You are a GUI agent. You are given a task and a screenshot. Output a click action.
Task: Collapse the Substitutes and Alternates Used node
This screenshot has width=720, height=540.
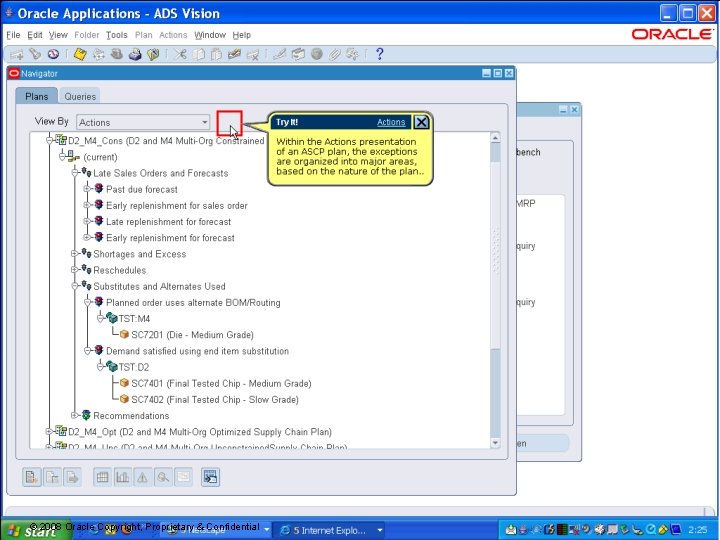tap(75, 286)
